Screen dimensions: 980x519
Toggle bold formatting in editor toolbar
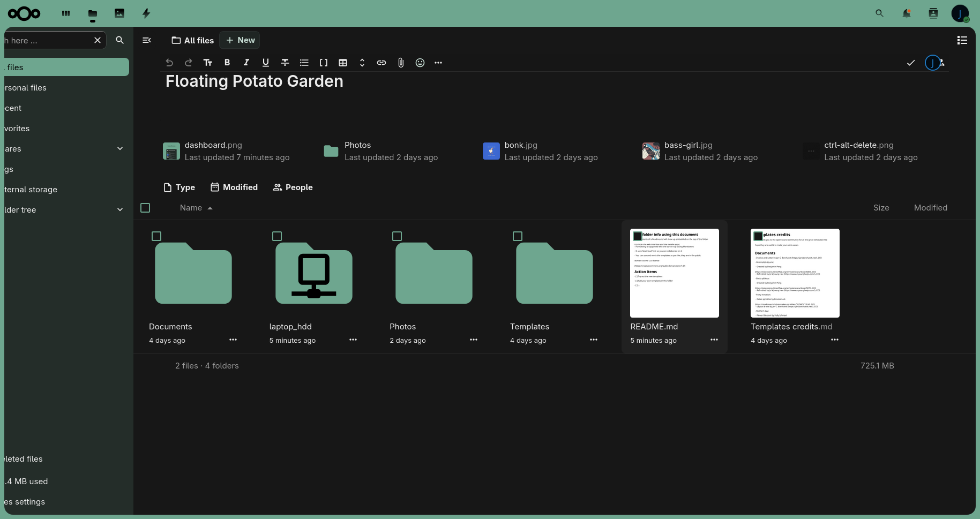pyautogui.click(x=227, y=63)
